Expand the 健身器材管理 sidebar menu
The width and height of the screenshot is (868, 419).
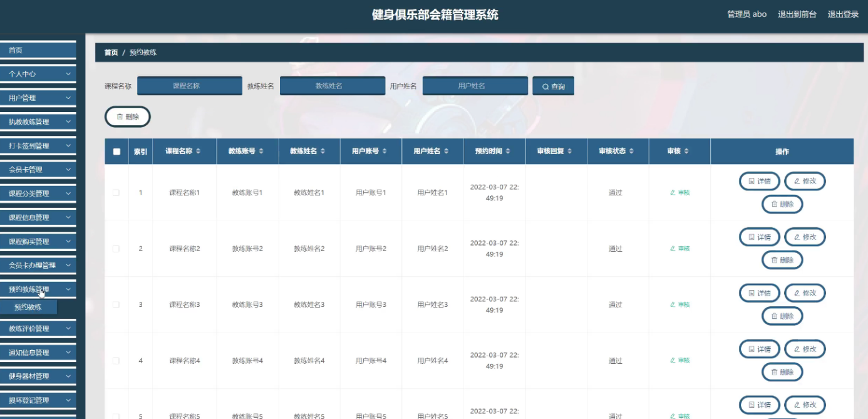[x=38, y=376]
